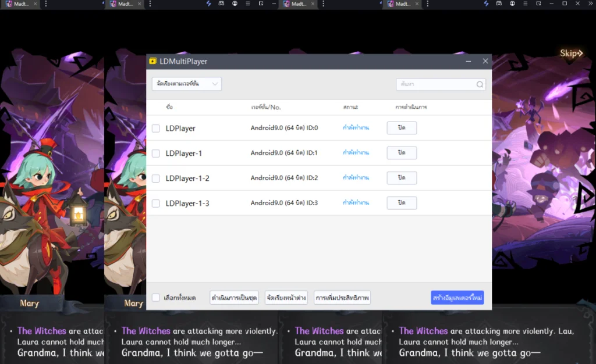
Task: Click ปิด button for LDPlayer ID:0
Action: coord(402,128)
